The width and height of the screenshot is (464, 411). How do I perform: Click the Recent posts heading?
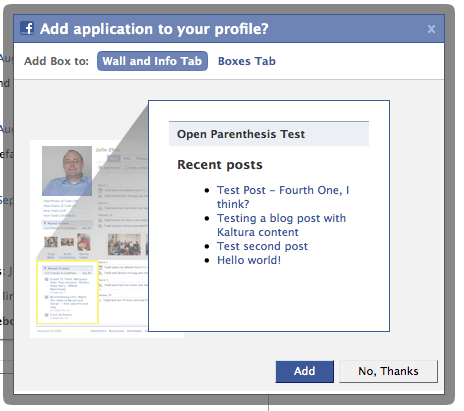[220, 165]
